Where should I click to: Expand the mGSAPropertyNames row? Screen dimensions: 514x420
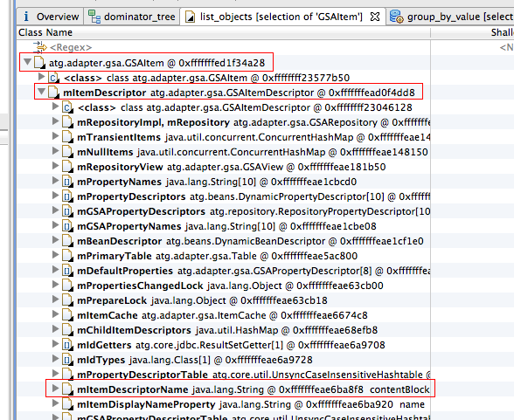coord(55,225)
